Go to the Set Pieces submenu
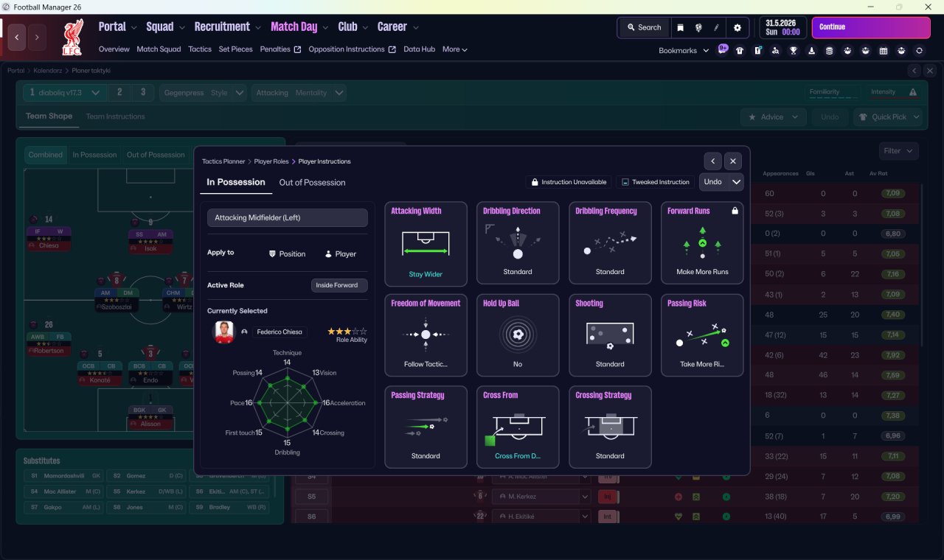The height and width of the screenshot is (560, 944). tap(235, 49)
